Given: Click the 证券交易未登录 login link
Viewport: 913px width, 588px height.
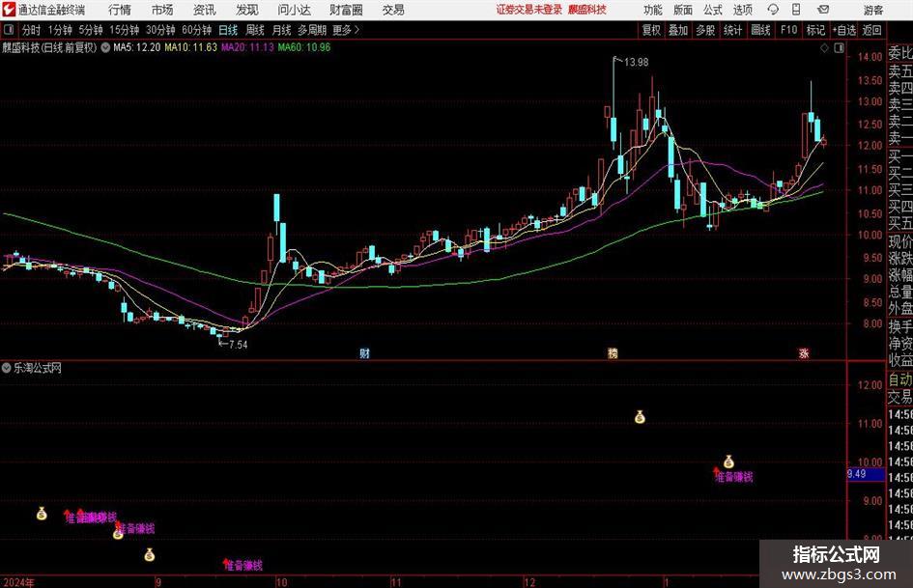Looking at the screenshot, I should 529,10.
